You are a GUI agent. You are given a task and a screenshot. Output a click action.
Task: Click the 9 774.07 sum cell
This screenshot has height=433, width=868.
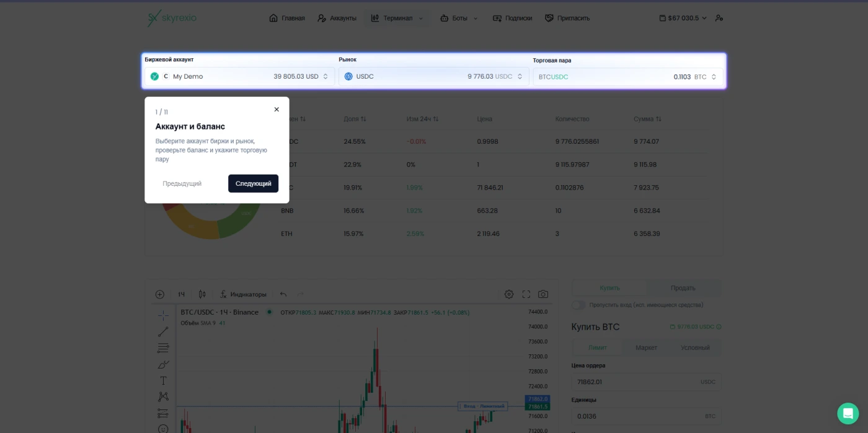point(646,142)
